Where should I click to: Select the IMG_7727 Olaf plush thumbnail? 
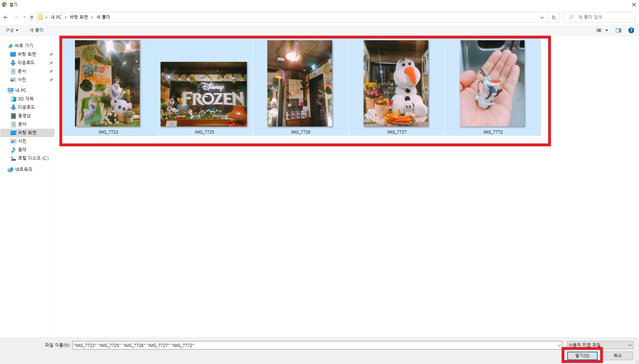396,83
